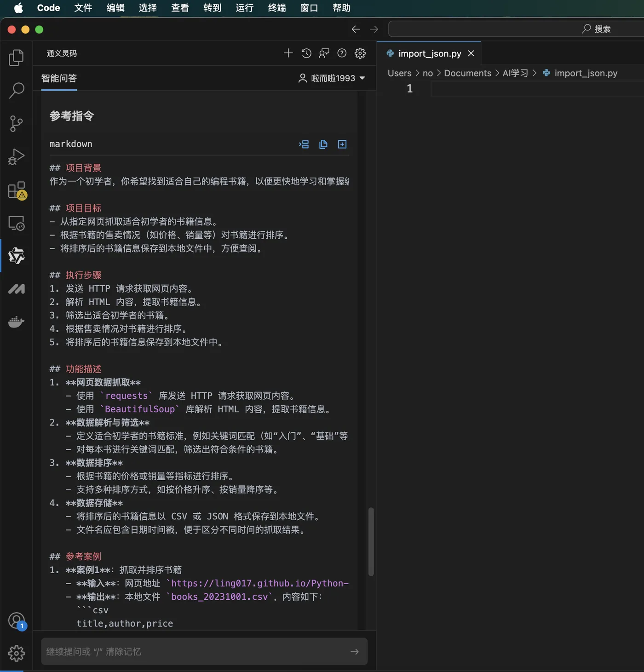Open Tongyi Lingma sidebar icon
This screenshot has width=644, height=672.
[x=17, y=256]
